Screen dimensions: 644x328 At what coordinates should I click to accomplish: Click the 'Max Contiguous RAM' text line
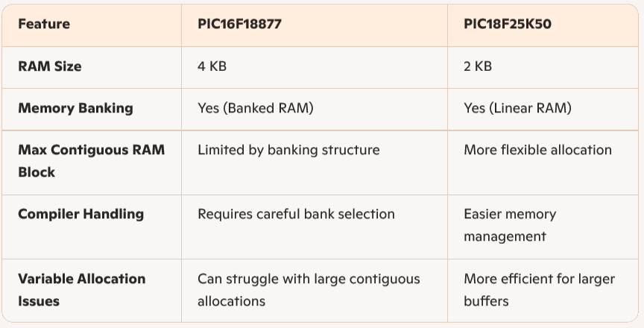click(92, 150)
